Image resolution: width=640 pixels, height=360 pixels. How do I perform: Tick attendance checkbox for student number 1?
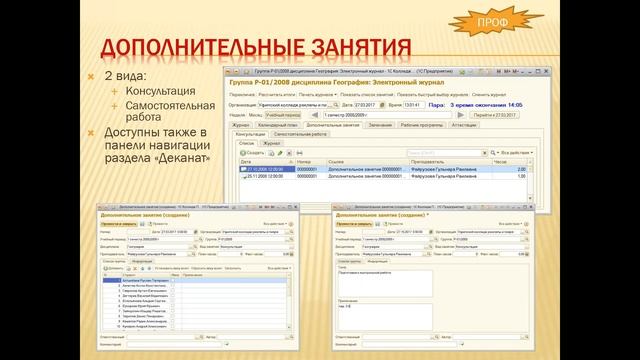(173, 281)
